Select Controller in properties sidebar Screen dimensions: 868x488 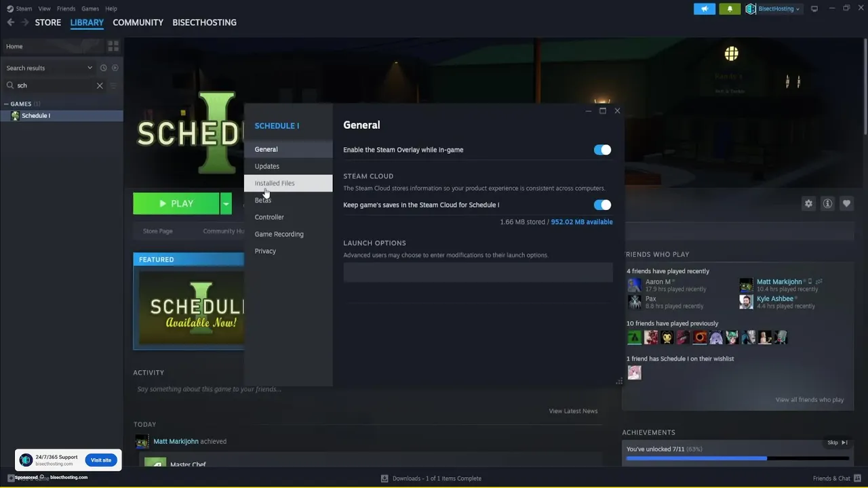coord(288,217)
